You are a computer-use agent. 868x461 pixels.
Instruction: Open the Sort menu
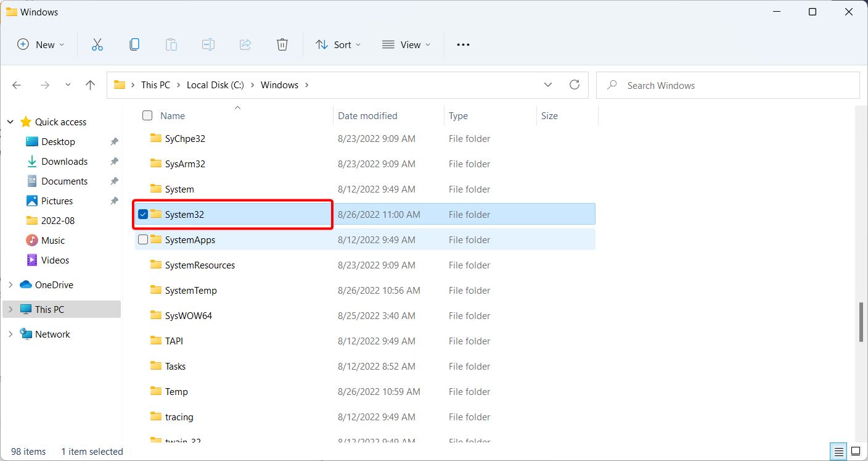coord(338,44)
